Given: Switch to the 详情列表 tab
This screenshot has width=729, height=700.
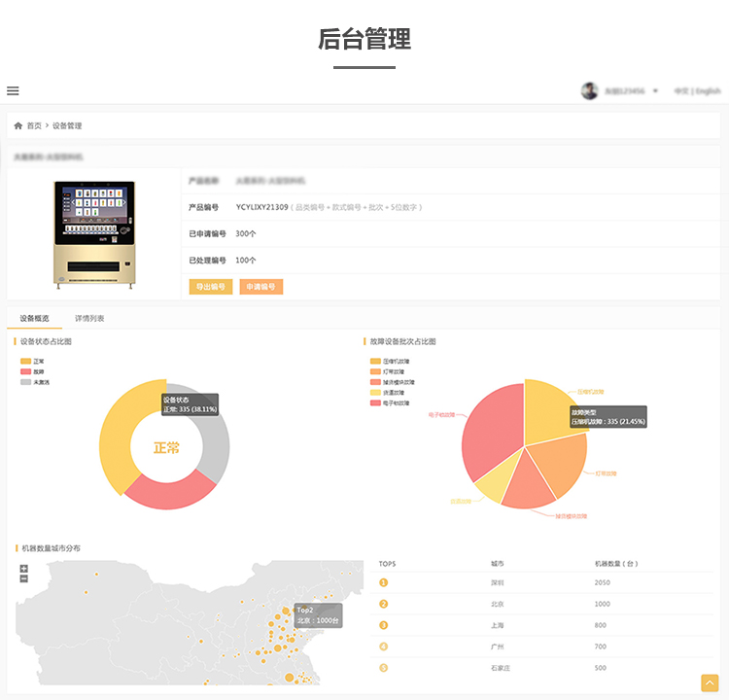Looking at the screenshot, I should click(89, 318).
